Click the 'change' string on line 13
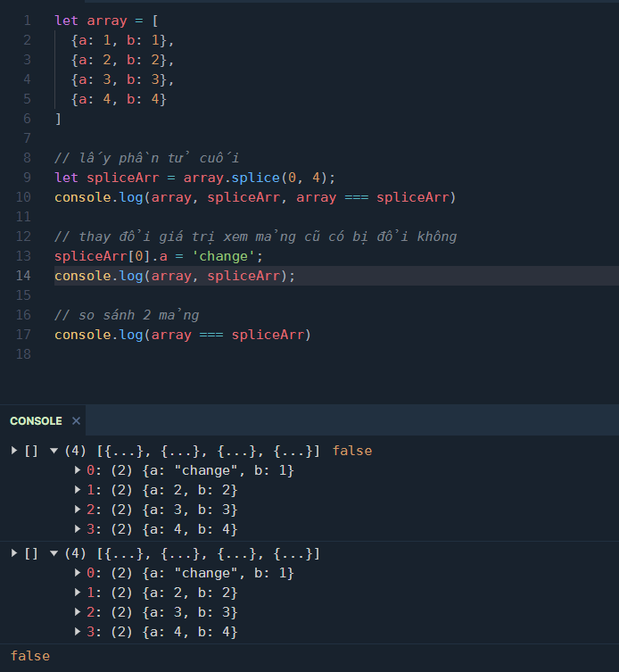 point(223,256)
